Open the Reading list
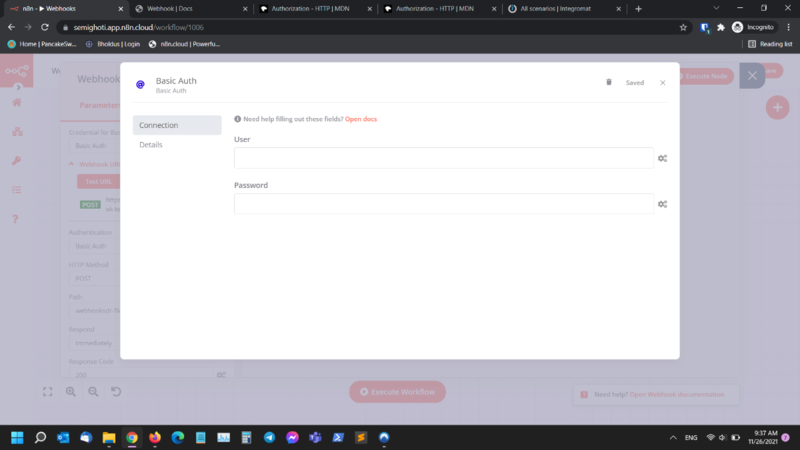The height and width of the screenshot is (450, 800). (x=770, y=44)
